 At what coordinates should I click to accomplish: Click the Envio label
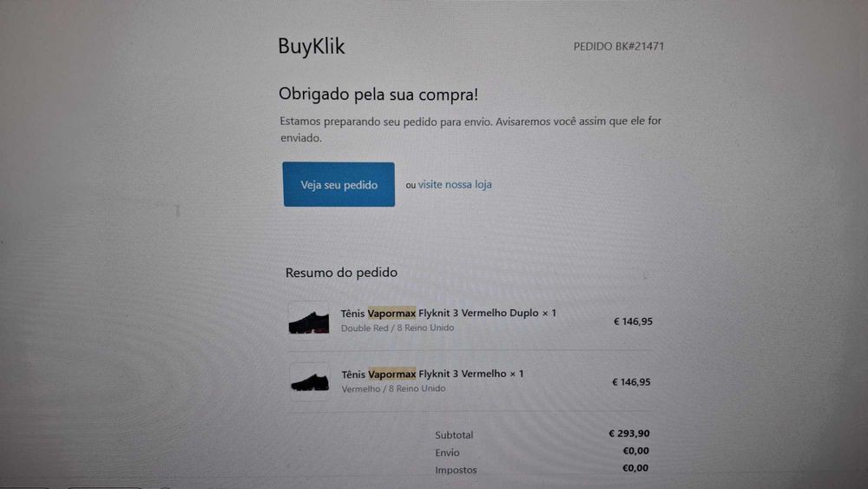(x=447, y=453)
